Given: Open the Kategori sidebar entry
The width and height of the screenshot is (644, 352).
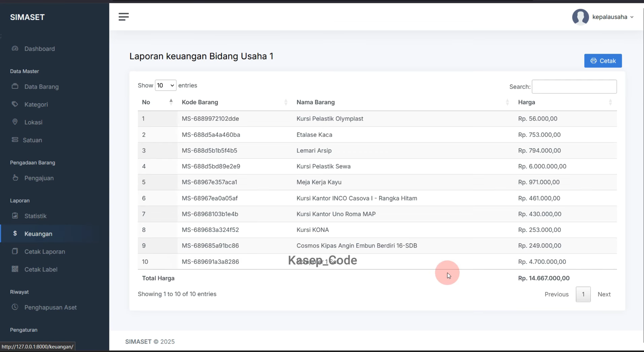Looking at the screenshot, I should point(36,104).
